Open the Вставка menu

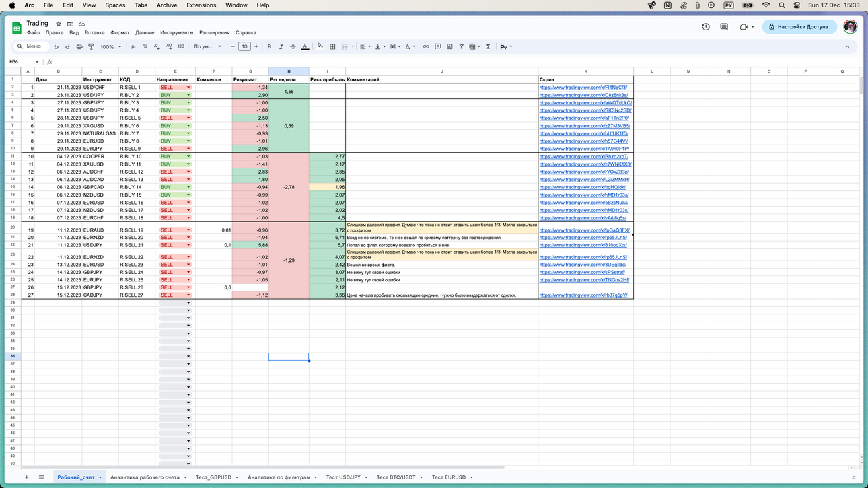point(95,32)
